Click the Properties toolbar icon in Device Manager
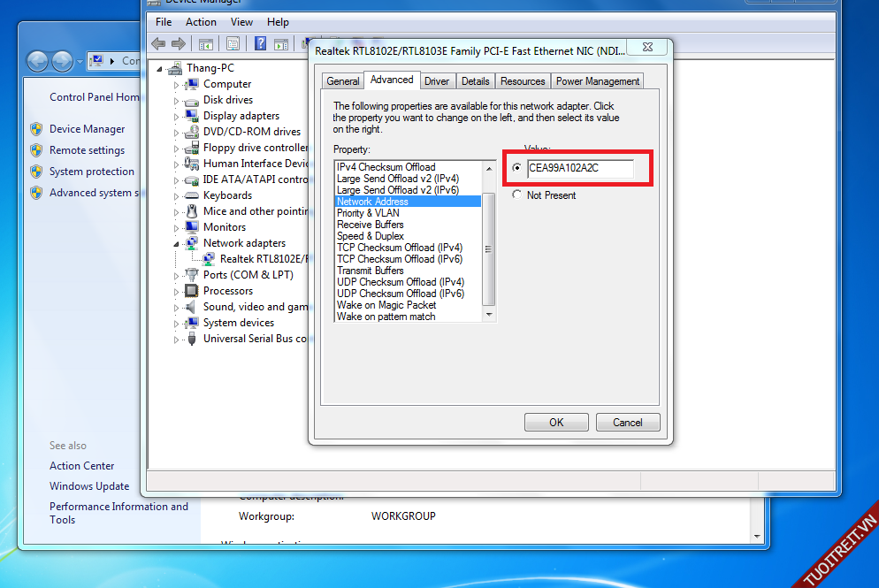The height and width of the screenshot is (588, 879). [233, 43]
